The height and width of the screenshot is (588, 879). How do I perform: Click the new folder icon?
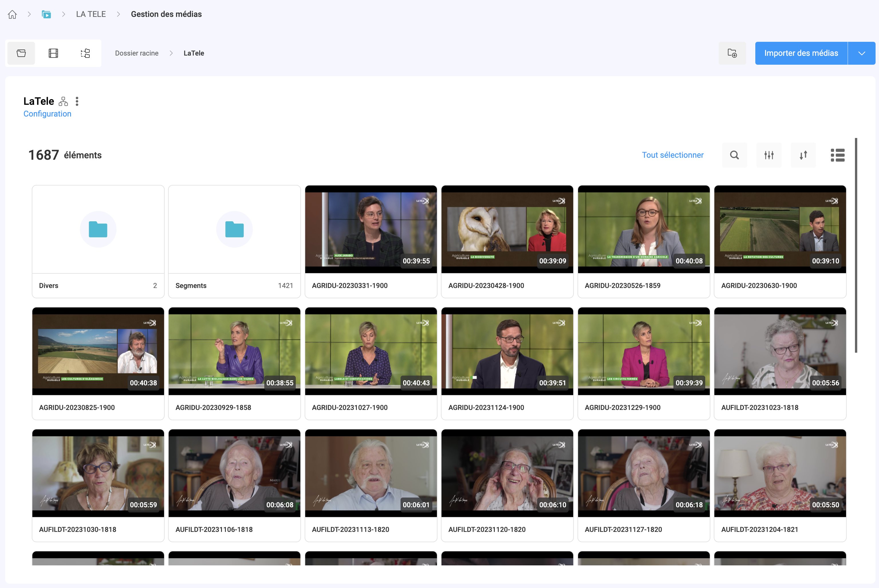click(732, 53)
